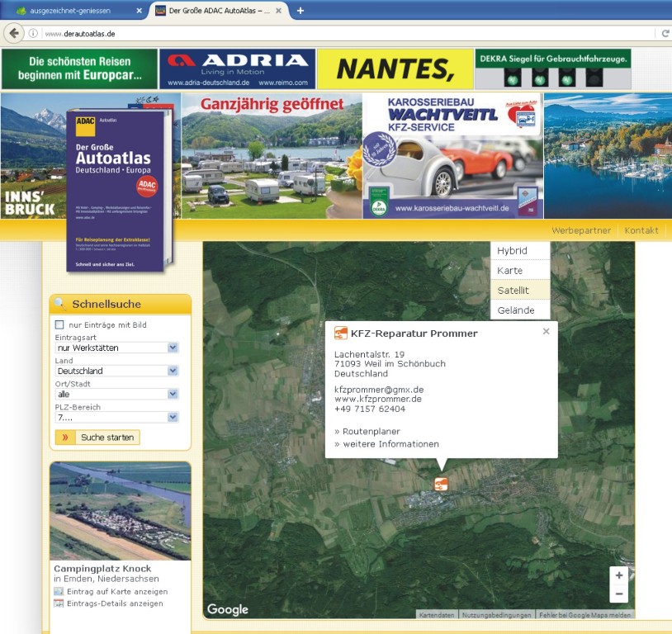Click the 'in Emden, Niedersachsen' text
This screenshot has height=634, width=672.
(x=106, y=579)
